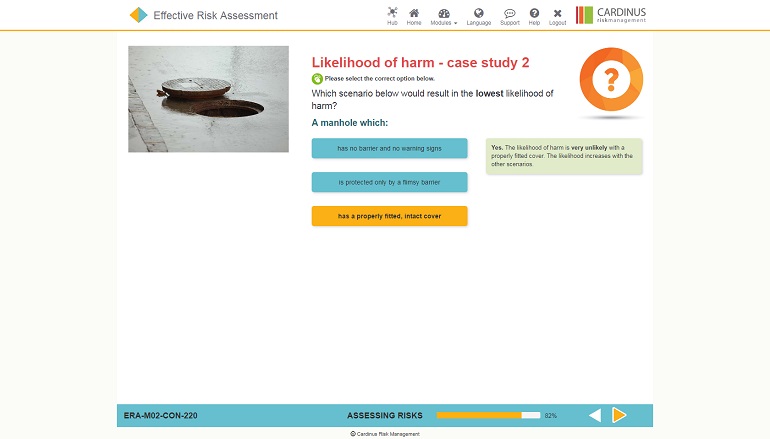This screenshot has width=770, height=439.
Task: Click the green hand pointer instruction icon
Action: [317, 79]
